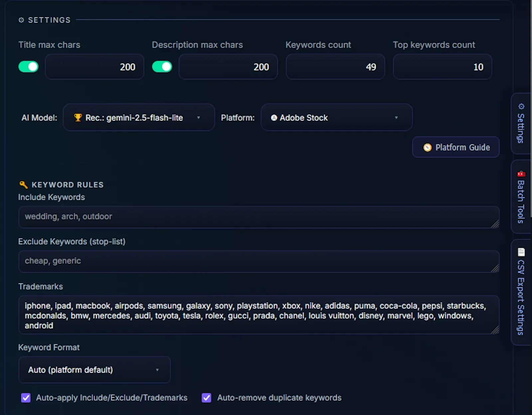Uncheck Auto-remove duplicate keywords
The height and width of the screenshot is (415, 532).
[x=206, y=398]
